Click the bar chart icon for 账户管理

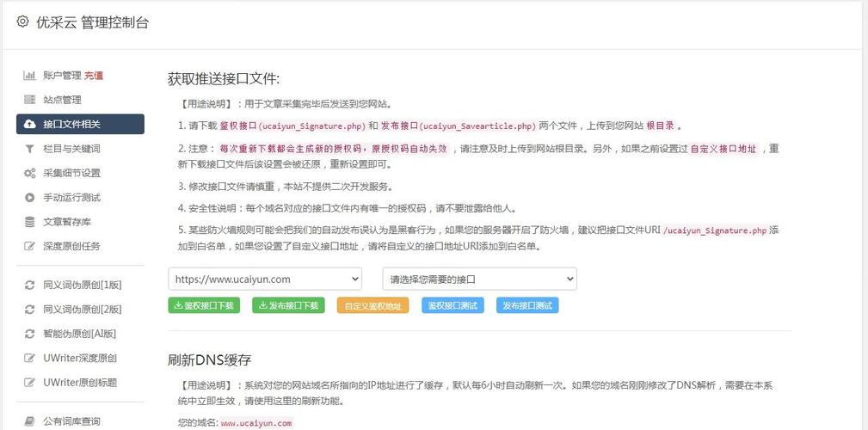(29, 76)
